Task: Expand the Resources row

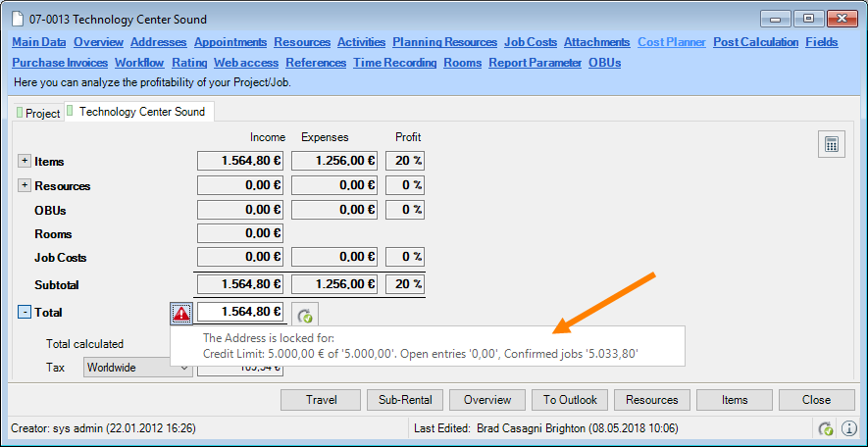Action: [x=25, y=185]
